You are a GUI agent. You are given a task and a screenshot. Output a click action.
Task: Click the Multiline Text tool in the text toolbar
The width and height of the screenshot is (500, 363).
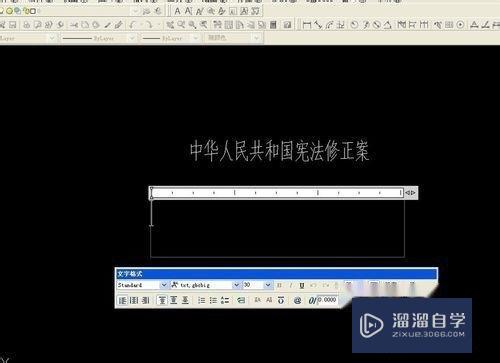(x=178, y=11)
